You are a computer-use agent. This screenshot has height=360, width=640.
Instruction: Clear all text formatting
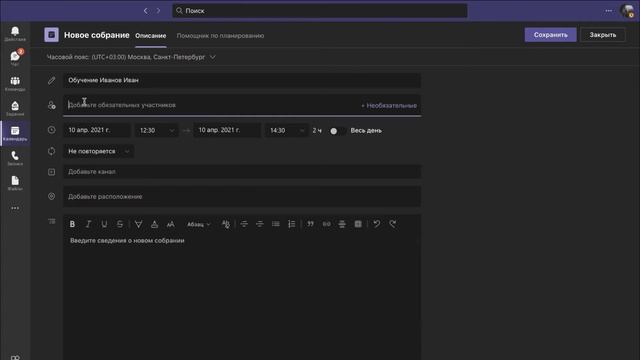click(226, 224)
